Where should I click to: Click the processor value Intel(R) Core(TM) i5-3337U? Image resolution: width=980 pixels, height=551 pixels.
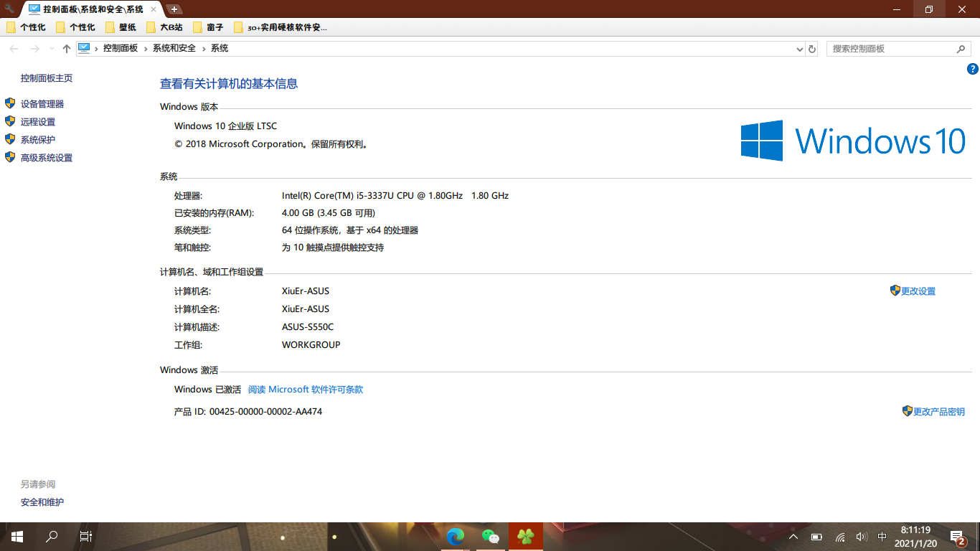(395, 196)
